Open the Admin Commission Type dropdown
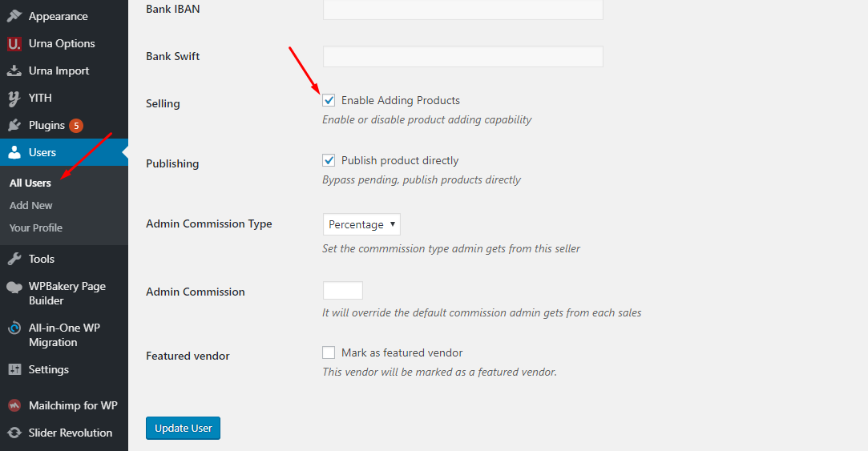The image size is (868, 451). tap(361, 224)
